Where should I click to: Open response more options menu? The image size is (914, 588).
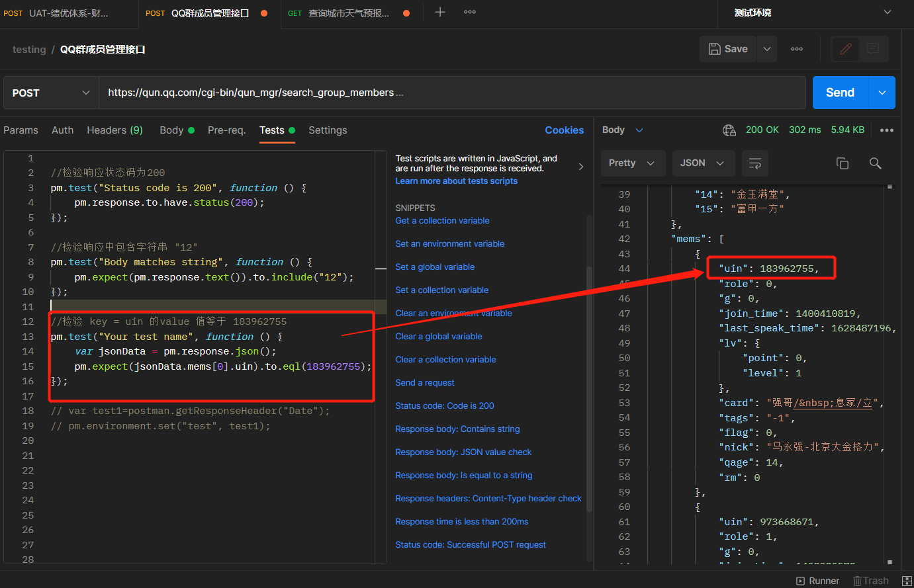[887, 130]
